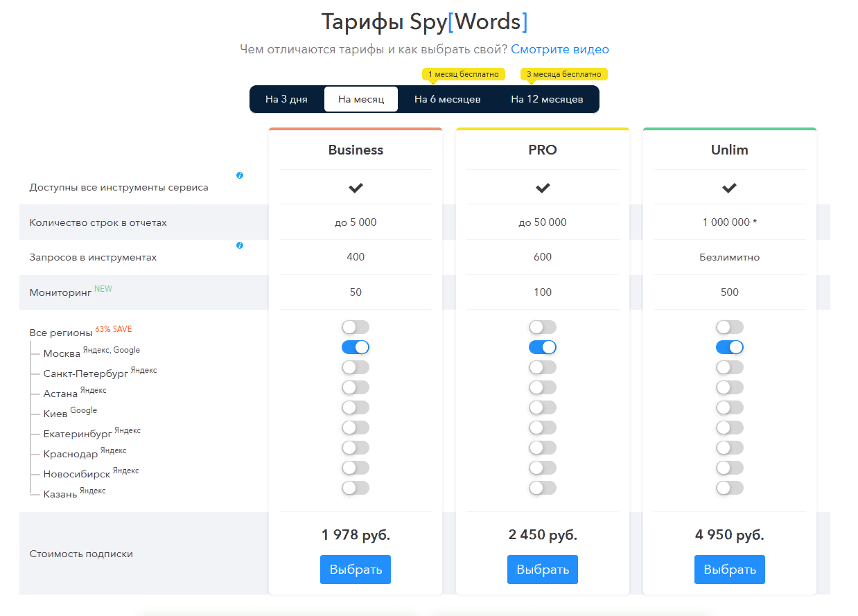Switch to the На 12 месяцев tab
Screen dimensions: 858x616
point(547,99)
